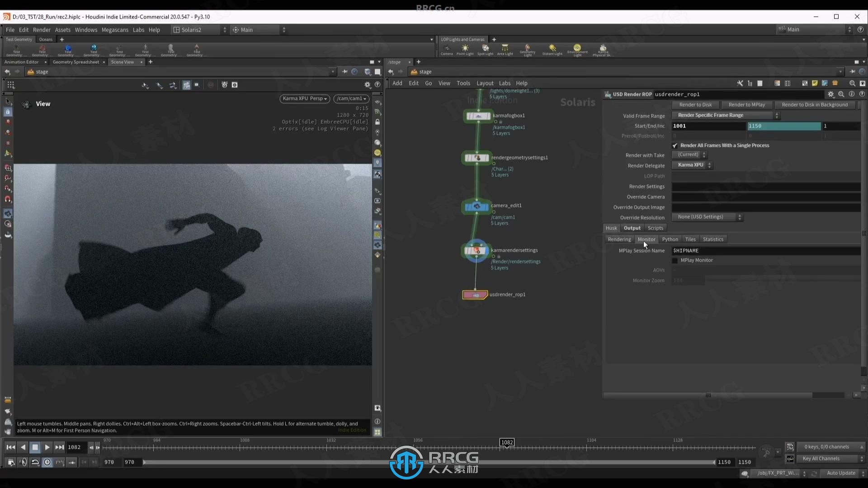The image size is (868, 488).
Task: Click the Camera shelf tool
Action: (447, 50)
